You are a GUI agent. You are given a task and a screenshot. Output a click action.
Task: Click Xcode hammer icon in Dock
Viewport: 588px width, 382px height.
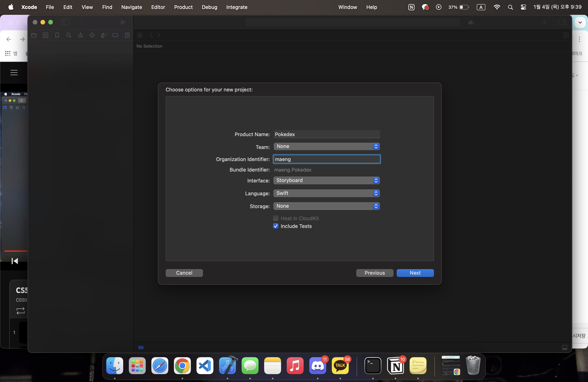pos(227,365)
